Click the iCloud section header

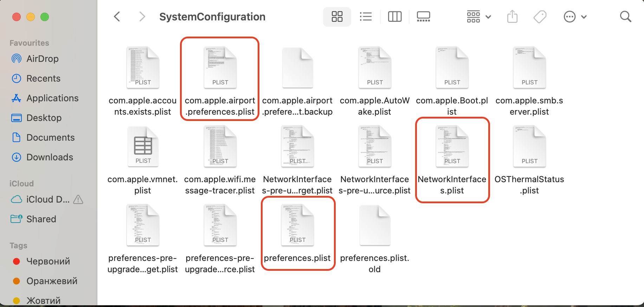[x=21, y=184]
